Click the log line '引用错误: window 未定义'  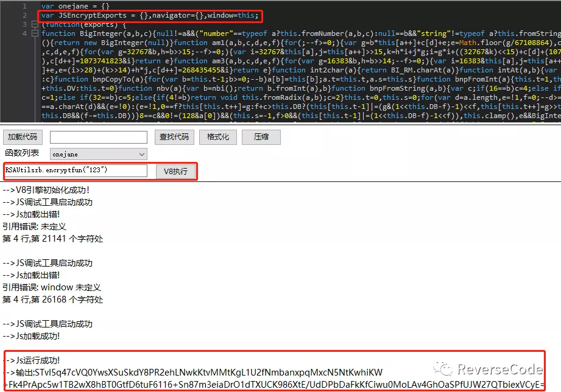click(x=52, y=287)
